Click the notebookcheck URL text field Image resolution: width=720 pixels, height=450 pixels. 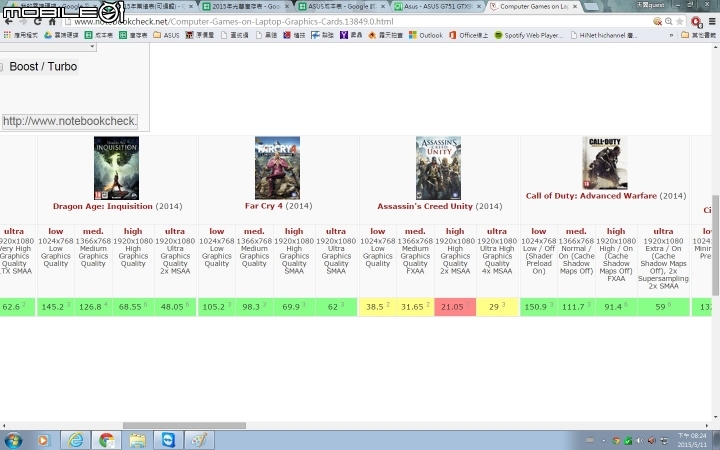point(70,121)
